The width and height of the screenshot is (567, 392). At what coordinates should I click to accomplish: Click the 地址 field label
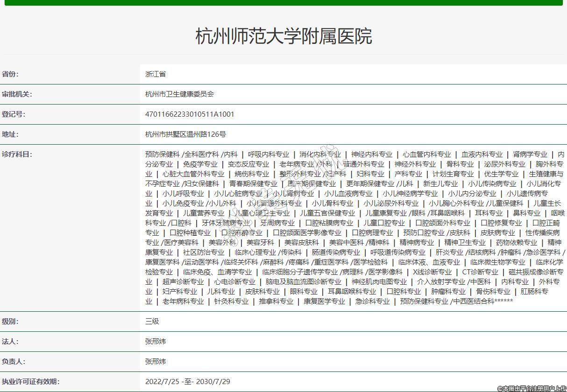coord(10,134)
